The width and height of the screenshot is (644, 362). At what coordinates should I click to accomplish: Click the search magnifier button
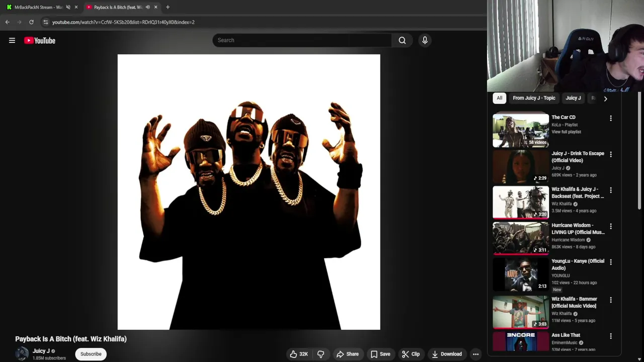[x=402, y=40]
